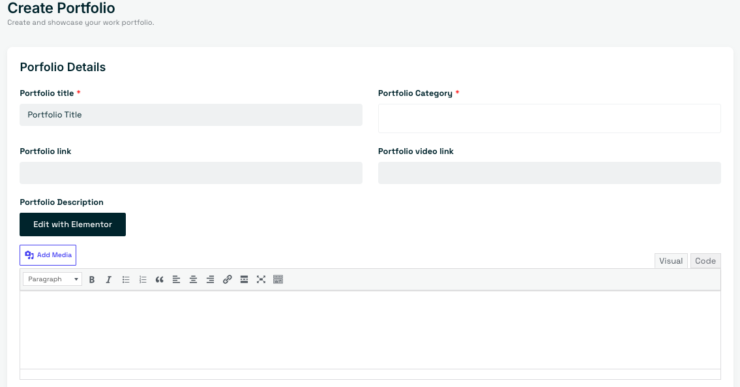This screenshot has width=740, height=387.
Task: Align text right
Action: click(210, 279)
